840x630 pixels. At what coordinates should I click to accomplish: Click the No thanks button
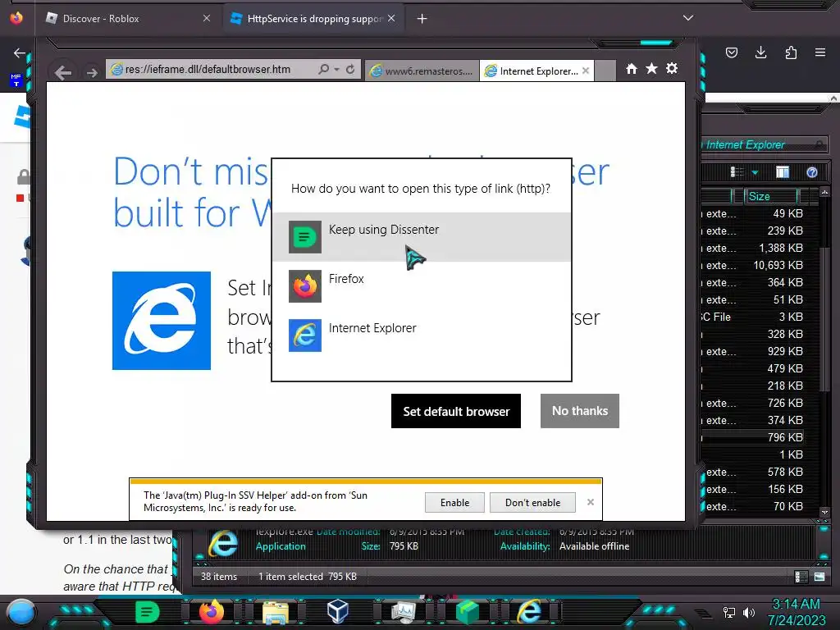coord(580,411)
